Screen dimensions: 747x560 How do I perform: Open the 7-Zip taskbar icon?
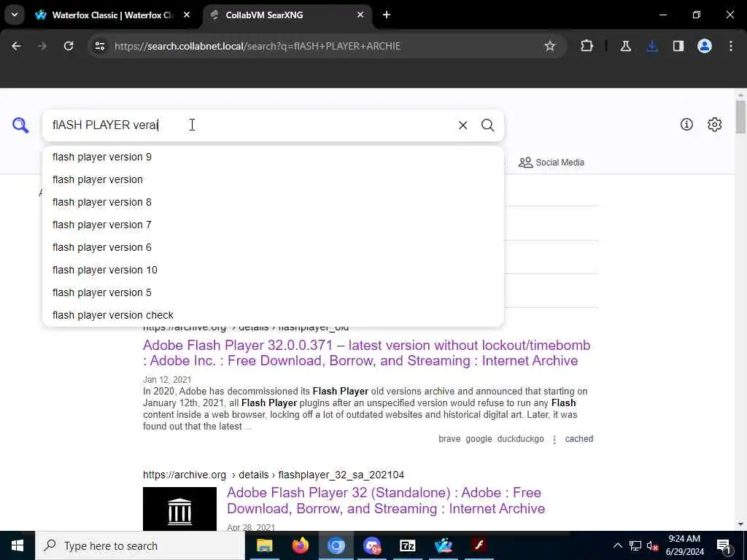coord(407,545)
